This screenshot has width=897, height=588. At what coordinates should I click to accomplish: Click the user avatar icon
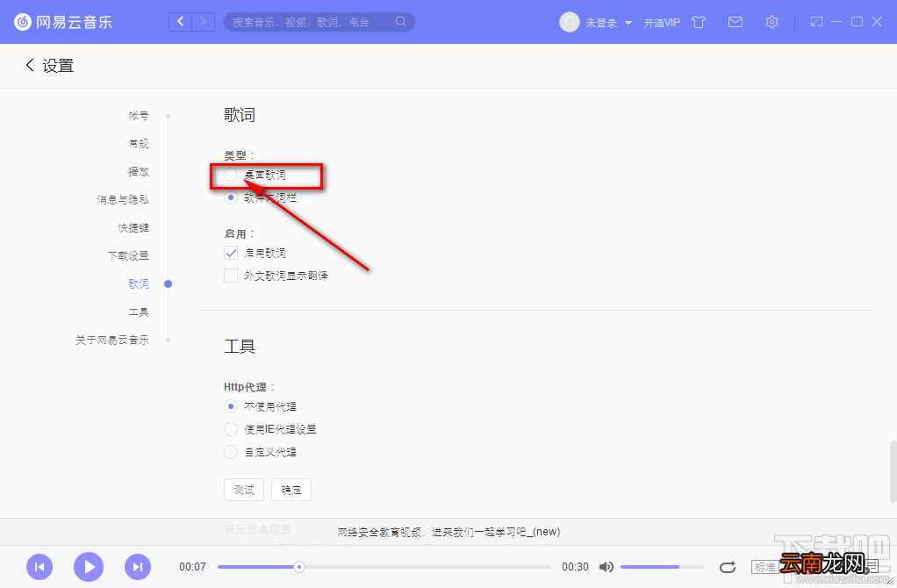(x=570, y=22)
